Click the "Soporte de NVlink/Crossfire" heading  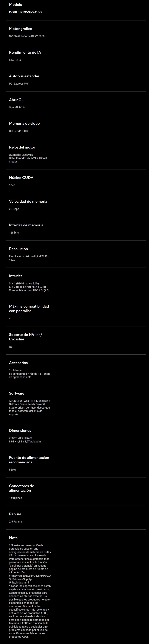click(x=25, y=337)
